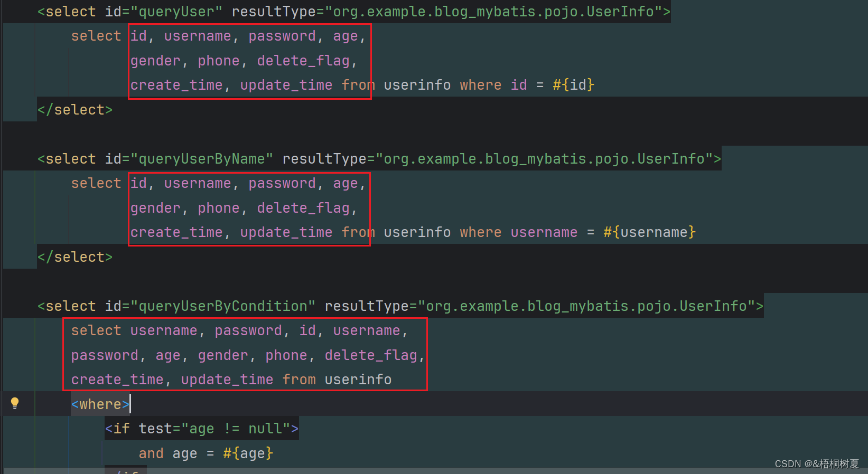Click resultType value in queryUserByName select
The height and width of the screenshot is (474, 868).
(x=544, y=159)
